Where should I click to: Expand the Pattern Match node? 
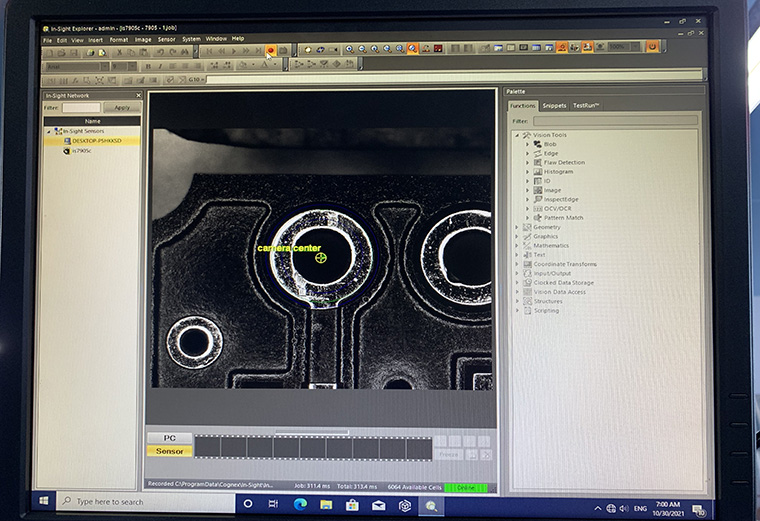(528, 218)
